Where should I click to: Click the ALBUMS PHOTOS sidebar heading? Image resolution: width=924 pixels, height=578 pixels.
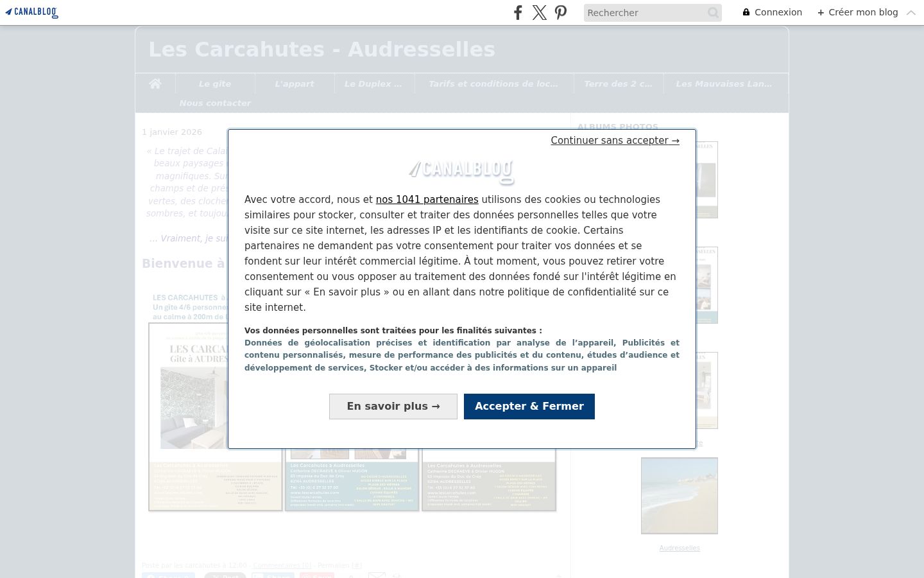pyautogui.click(x=617, y=127)
